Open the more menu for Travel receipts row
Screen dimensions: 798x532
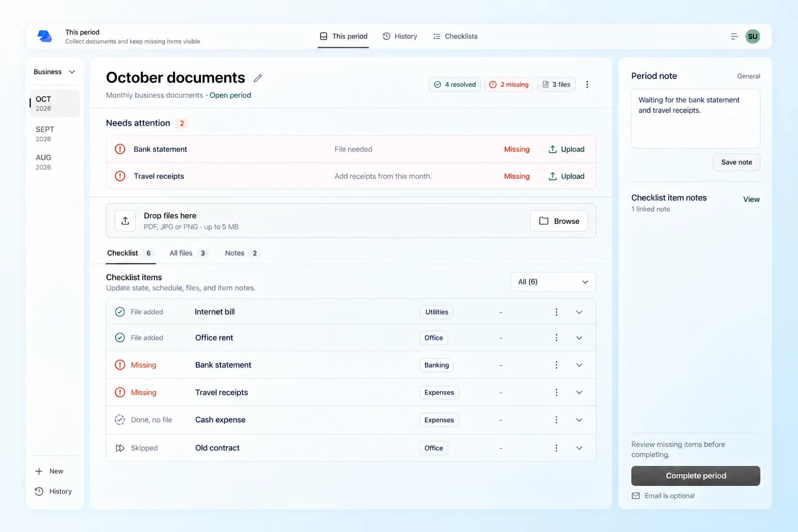click(556, 392)
